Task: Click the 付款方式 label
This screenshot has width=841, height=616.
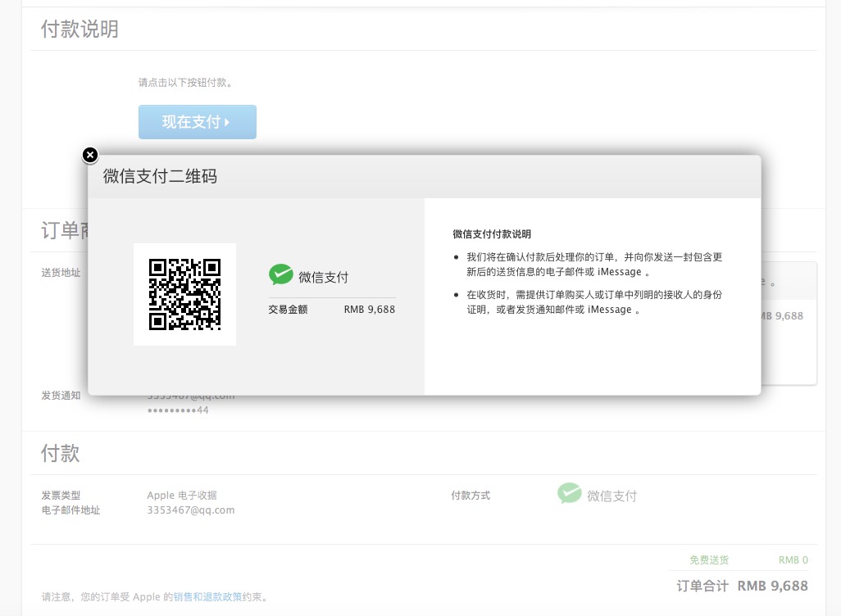Action: [471, 496]
